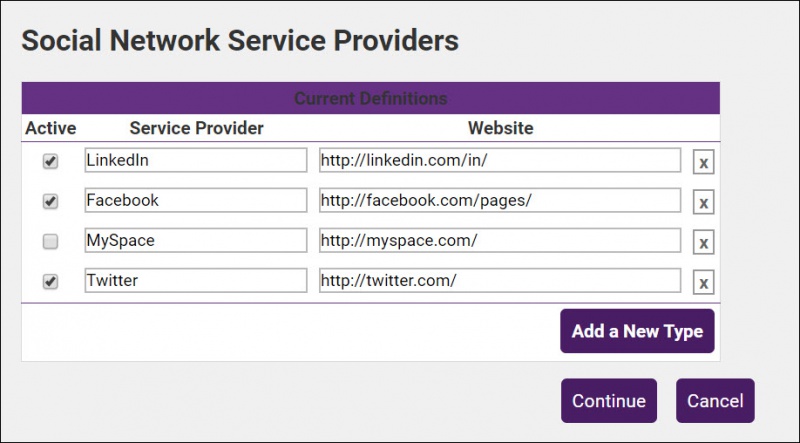800x443 pixels.
Task: Enable the MySpace active checkbox
Action: click(51, 241)
